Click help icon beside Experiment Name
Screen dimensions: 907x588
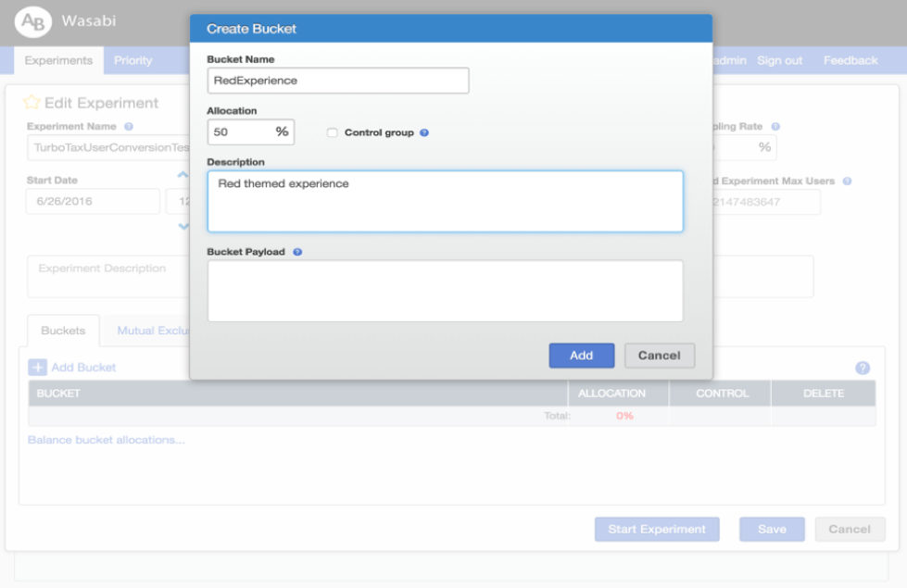[129, 126]
